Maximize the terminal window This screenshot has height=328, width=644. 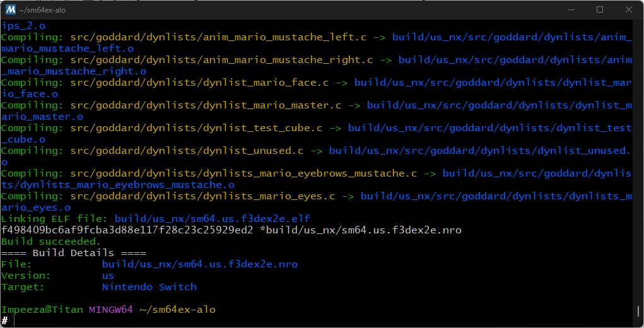click(x=600, y=9)
